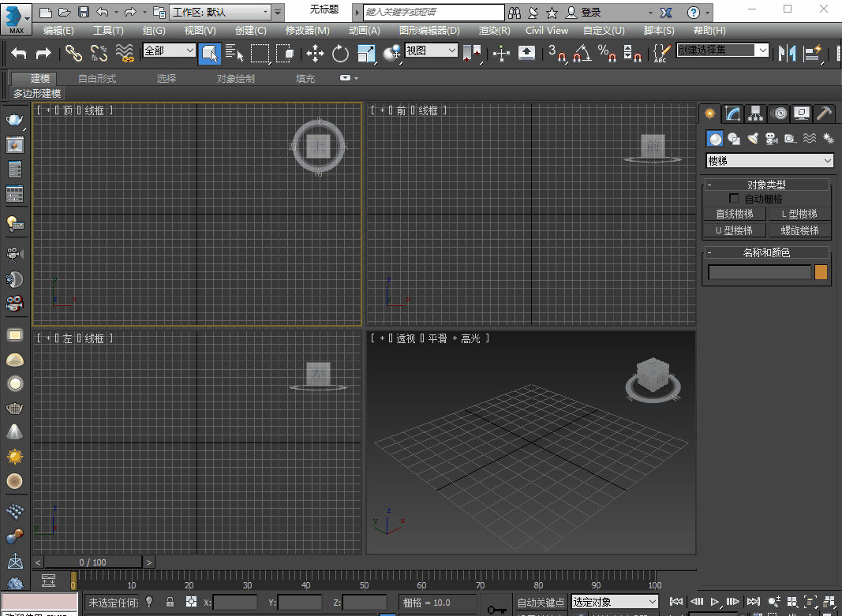Viewport: 842px width, 616px height.
Task: Toggle the selection lock padlock icon
Action: point(170,602)
